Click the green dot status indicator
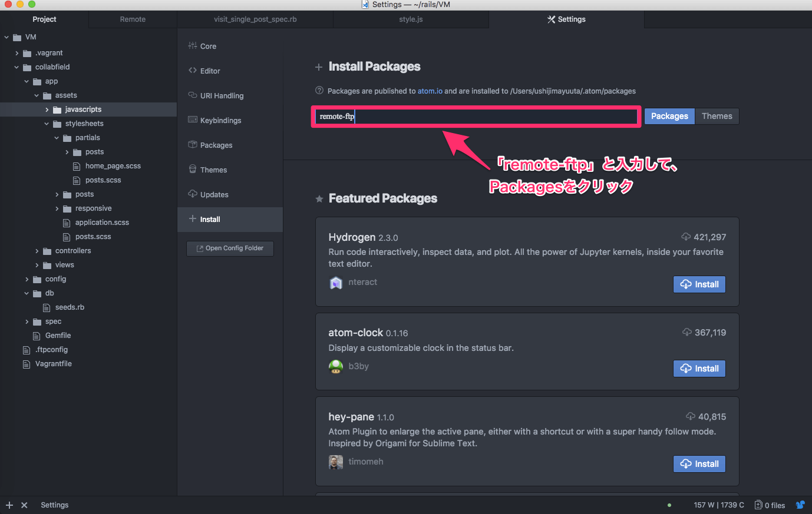The width and height of the screenshot is (812, 514). 669,505
